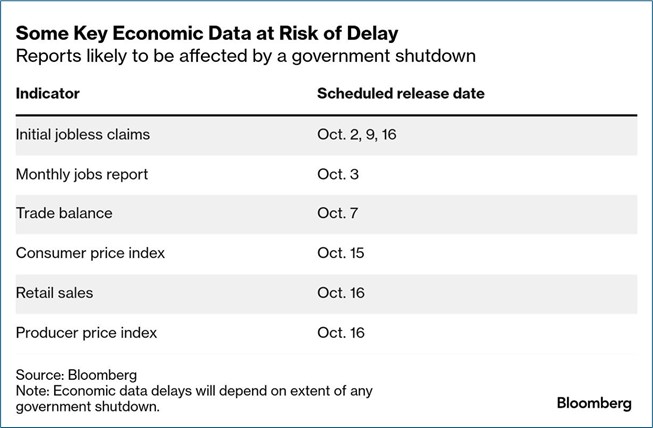653x428 pixels.
Task: Click the thick divider line under column headers
Action: 326,115
